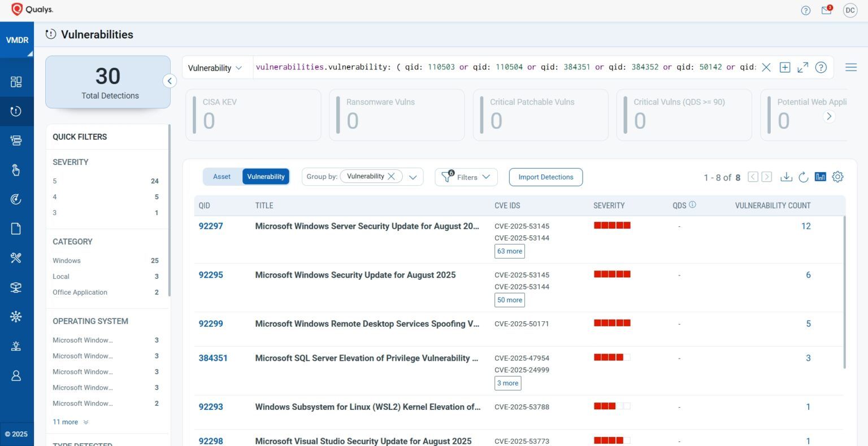Open notifications via the bell icon
This screenshot has width=868, height=446.
826,10
